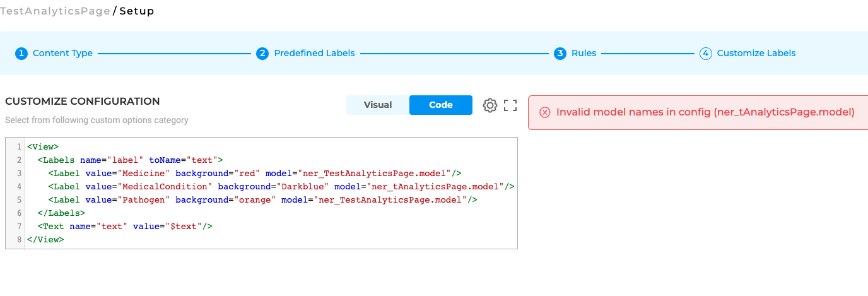This screenshot has width=868, height=296.
Task: Select step 4 circle icon
Action: (706, 54)
